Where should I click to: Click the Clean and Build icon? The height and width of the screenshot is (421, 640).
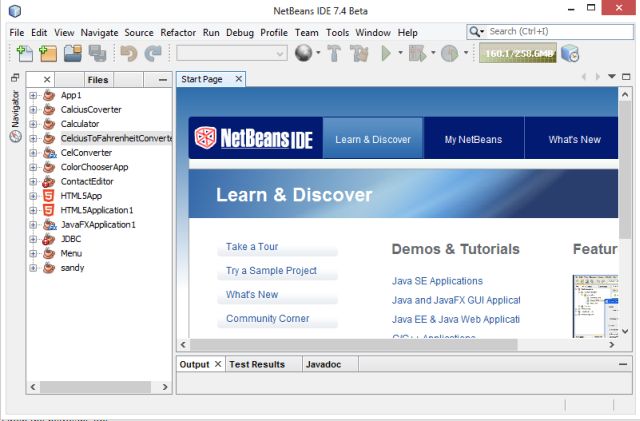[x=359, y=53]
